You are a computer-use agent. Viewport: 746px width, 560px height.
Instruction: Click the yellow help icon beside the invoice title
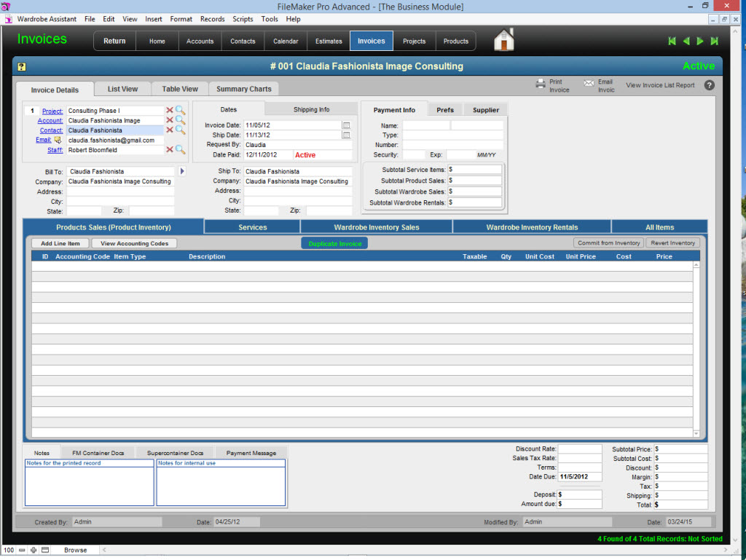coord(22,66)
